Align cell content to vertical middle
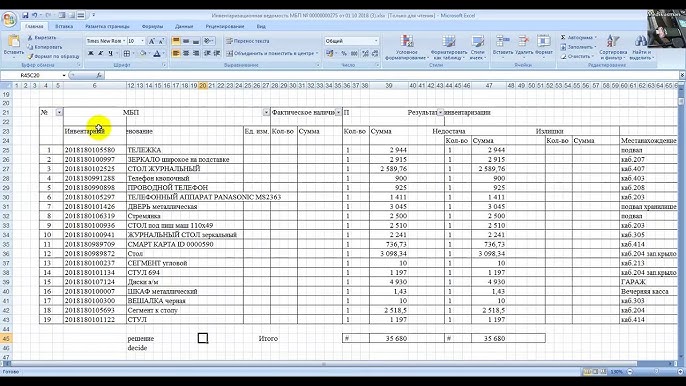The height and width of the screenshot is (386, 686). (x=186, y=41)
